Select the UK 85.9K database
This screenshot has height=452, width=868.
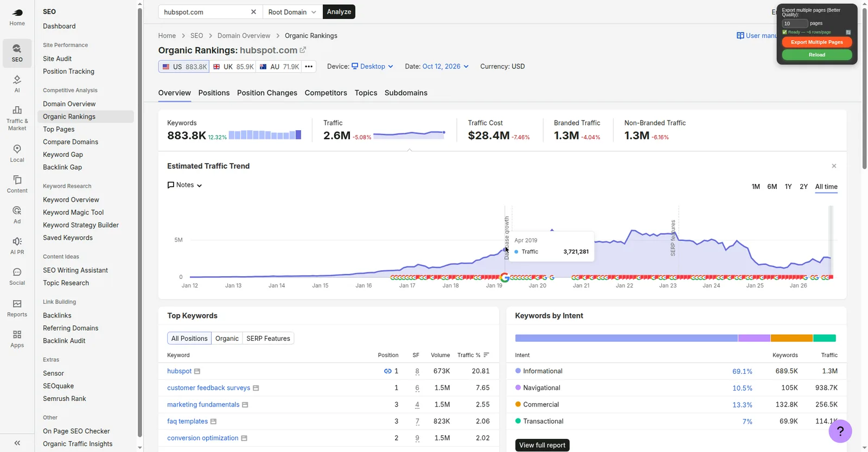tap(233, 67)
